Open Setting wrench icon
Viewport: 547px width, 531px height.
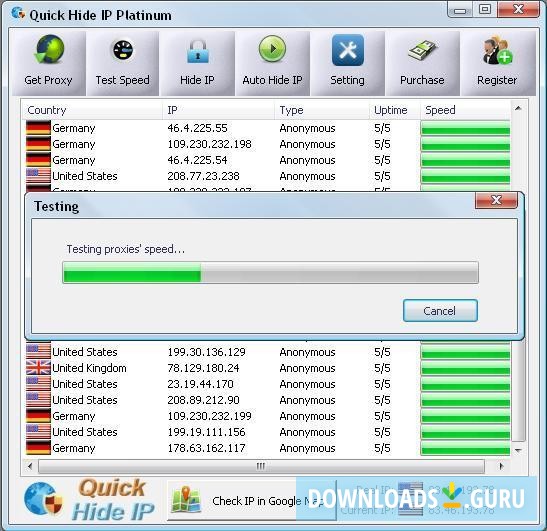347,50
